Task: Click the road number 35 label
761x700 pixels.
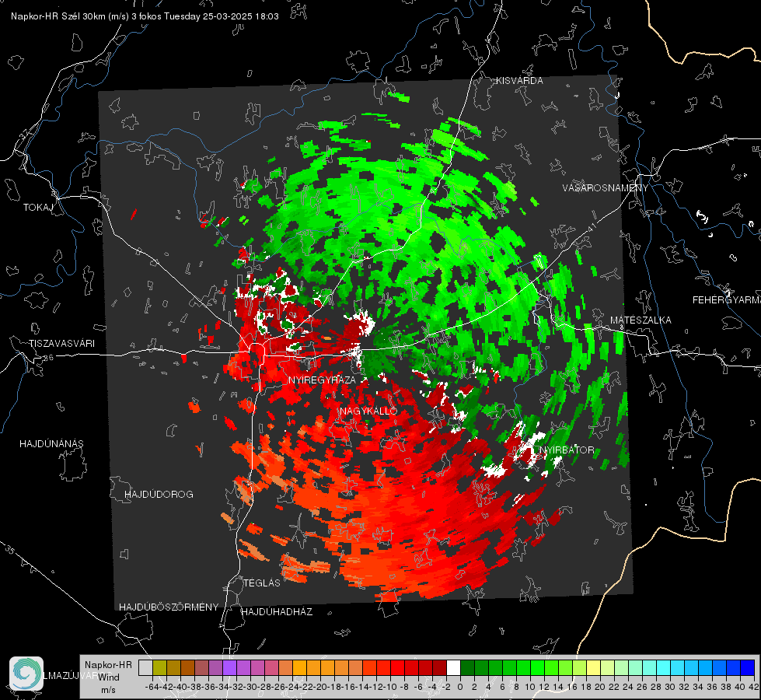Action: point(9,551)
